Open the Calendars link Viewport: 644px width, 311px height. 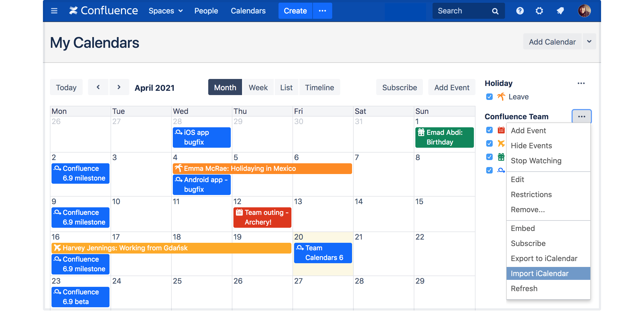point(248,11)
